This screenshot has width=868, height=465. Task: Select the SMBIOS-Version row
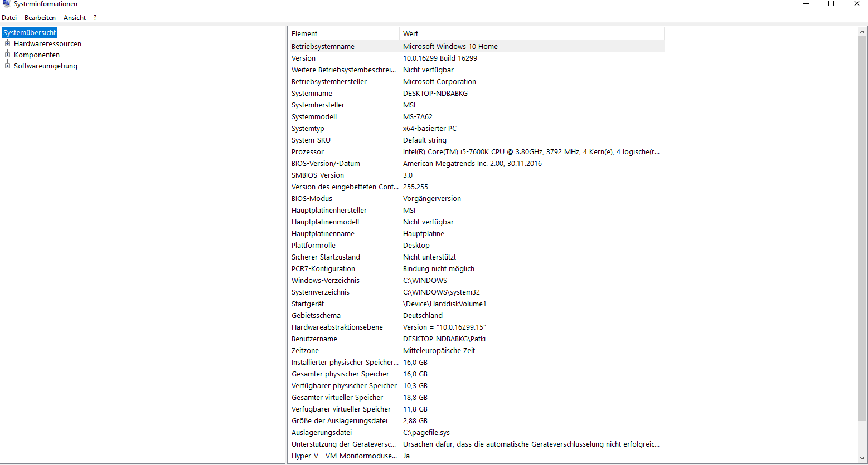[x=476, y=175]
